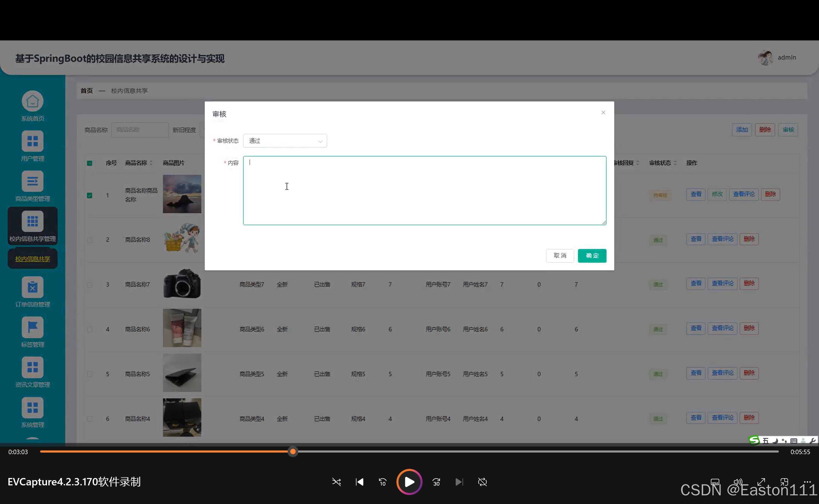This screenshot has height=504, width=819.
Task: Check the checkbox for row 2
Action: point(90,240)
